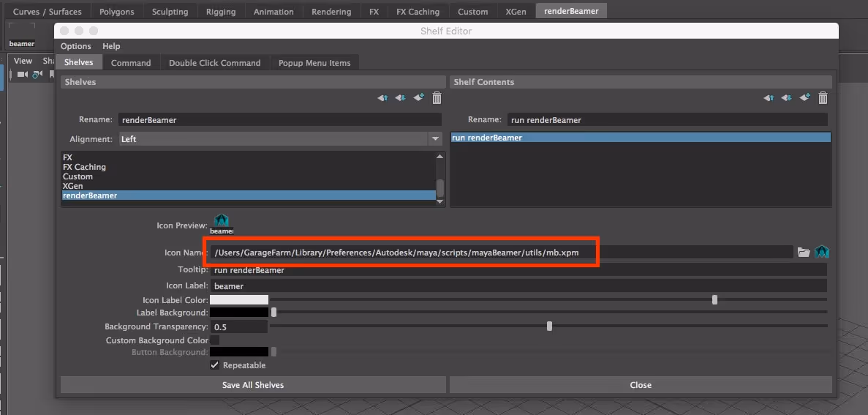Select run renderBeamer in the Shelf Contents list

tap(641, 138)
